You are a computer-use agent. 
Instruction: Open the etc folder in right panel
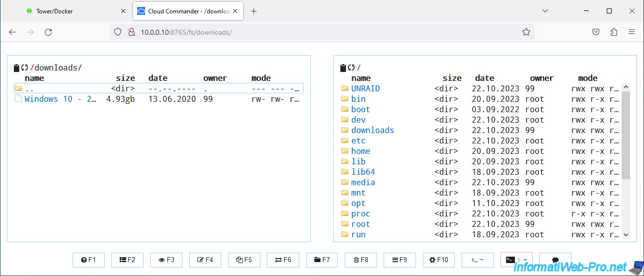(x=358, y=140)
